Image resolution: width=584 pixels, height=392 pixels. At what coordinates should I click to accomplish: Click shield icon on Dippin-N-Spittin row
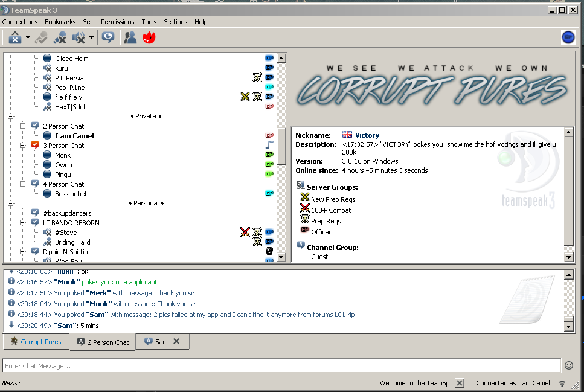tap(269, 251)
